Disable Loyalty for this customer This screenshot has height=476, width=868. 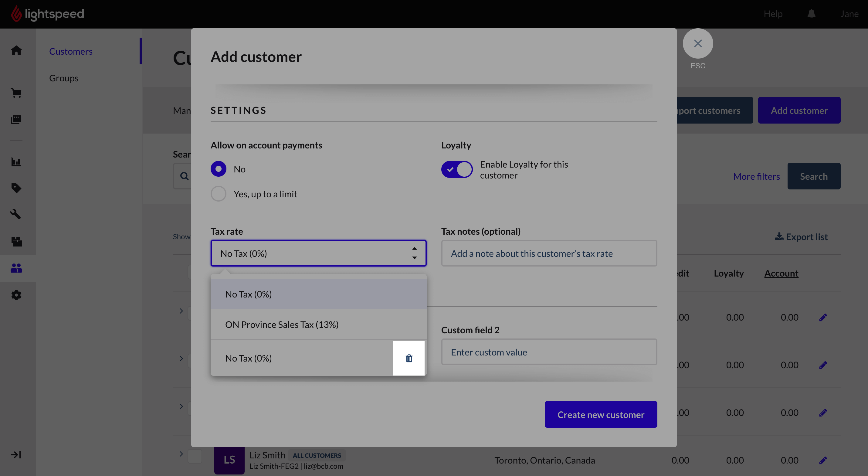pos(457,169)
